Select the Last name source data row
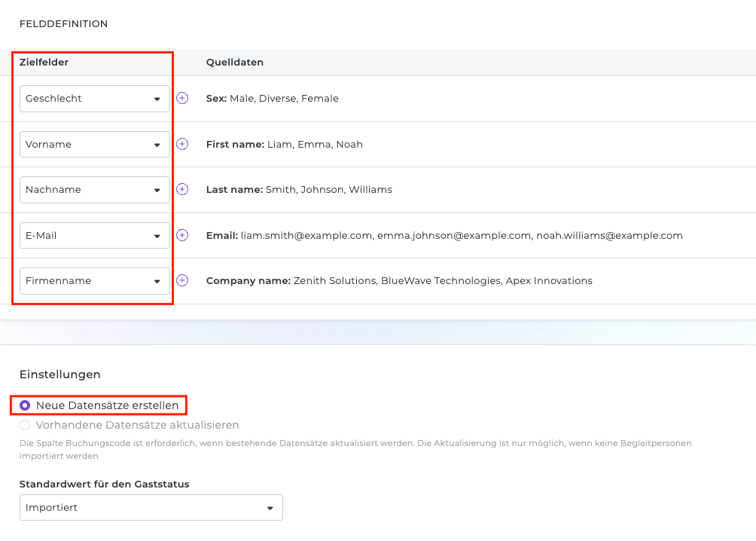 click(299, 190)
